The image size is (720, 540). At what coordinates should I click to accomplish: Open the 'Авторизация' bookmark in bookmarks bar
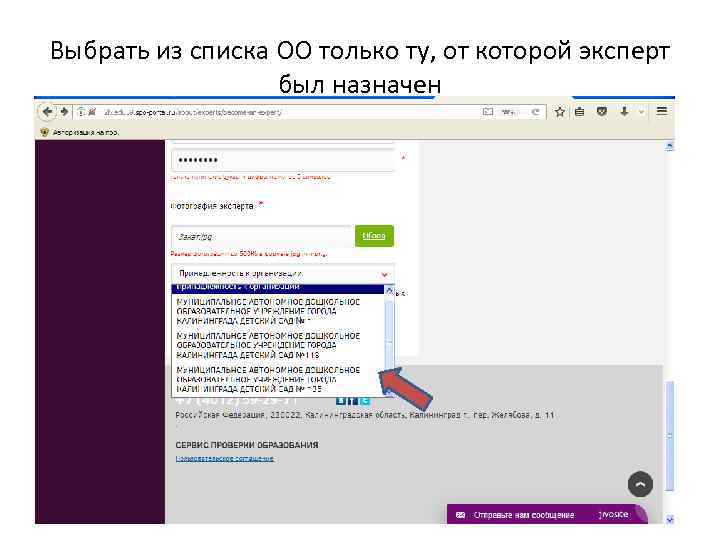80,132
